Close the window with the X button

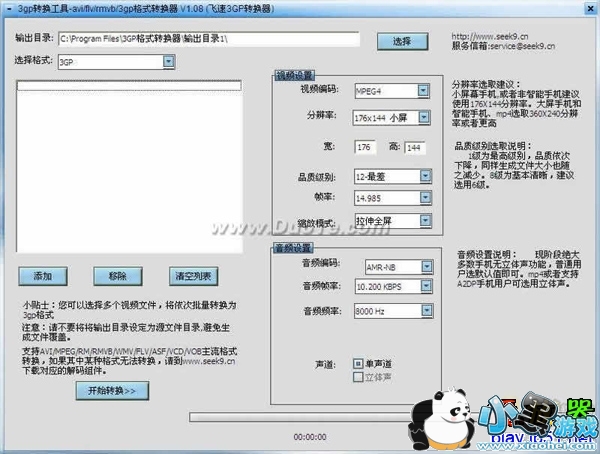[x=591, y=8]
